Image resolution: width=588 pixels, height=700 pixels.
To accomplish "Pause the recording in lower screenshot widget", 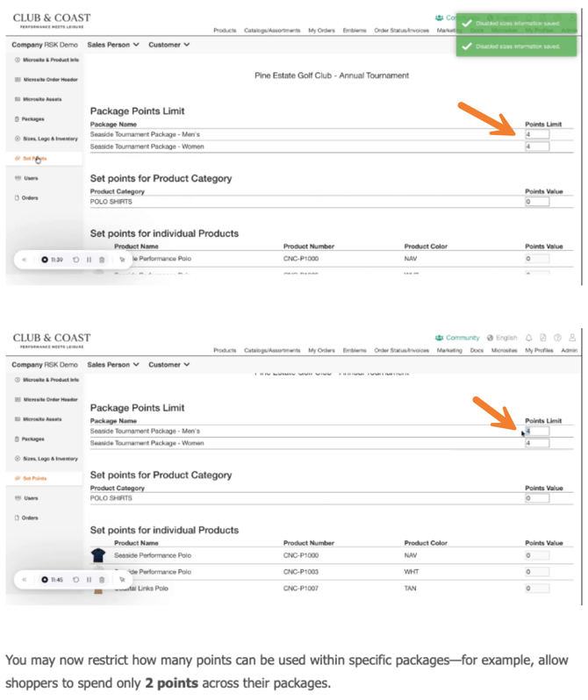I will click(x=89, y=579).
